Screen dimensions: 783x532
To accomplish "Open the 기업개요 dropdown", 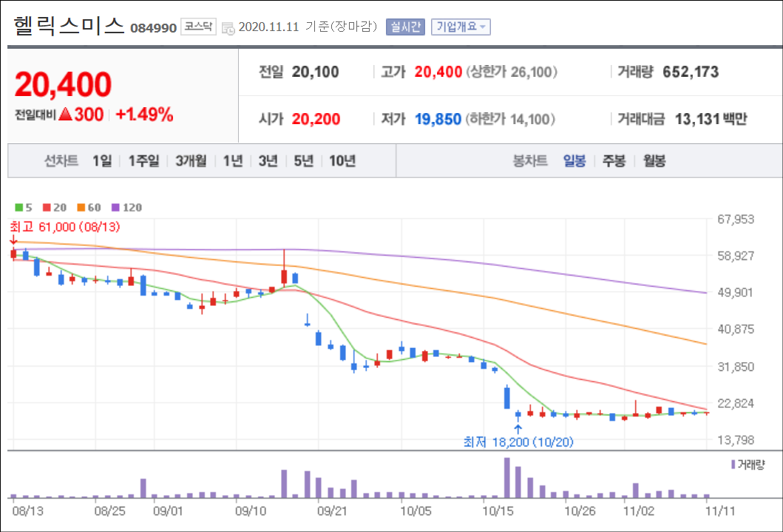I will (x=461, y=27).
